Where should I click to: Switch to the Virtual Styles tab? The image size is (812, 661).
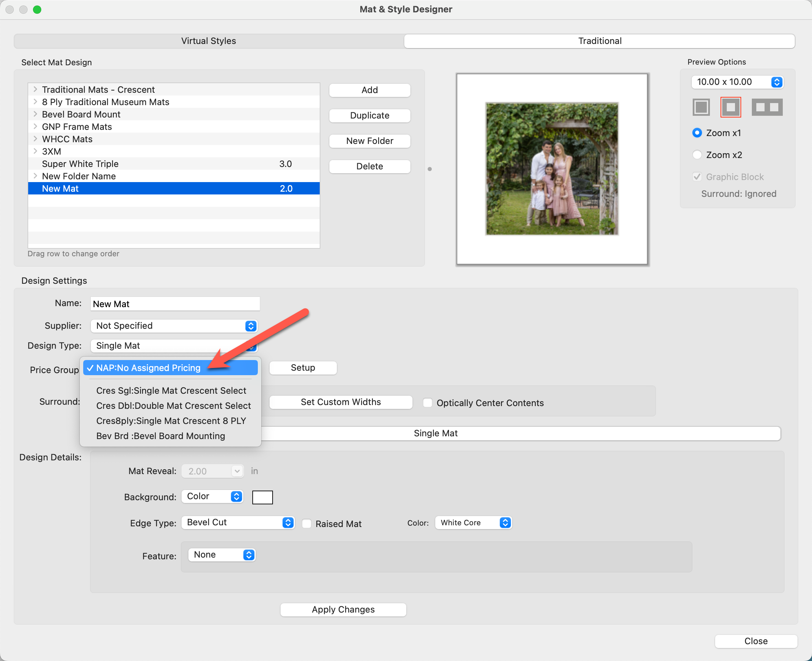click(x=208, y=41)
